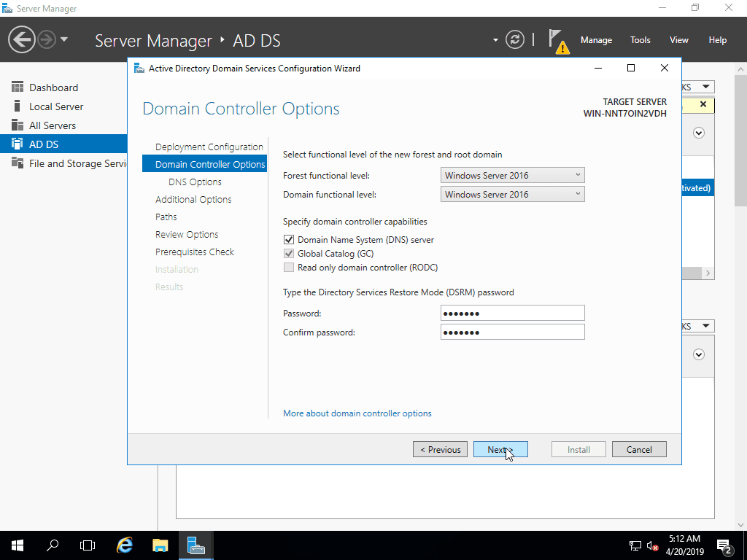Viewport: 747px width, 560px height.
Task: Maximize the AD DS Configuration Wizard
Action: 631,68
